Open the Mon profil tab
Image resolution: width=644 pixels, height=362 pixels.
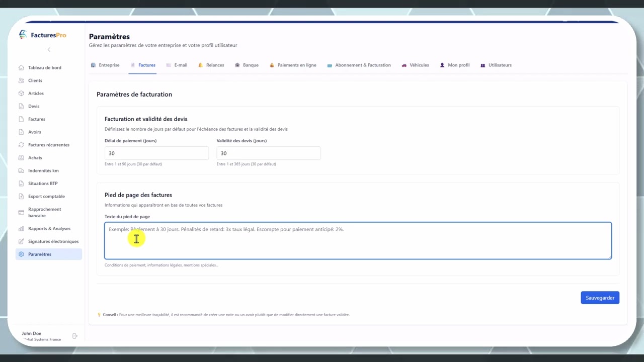454,65
